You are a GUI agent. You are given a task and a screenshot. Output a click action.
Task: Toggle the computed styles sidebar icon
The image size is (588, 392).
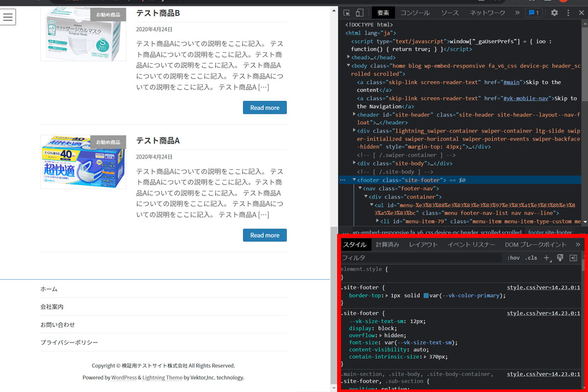pos(573,258)
